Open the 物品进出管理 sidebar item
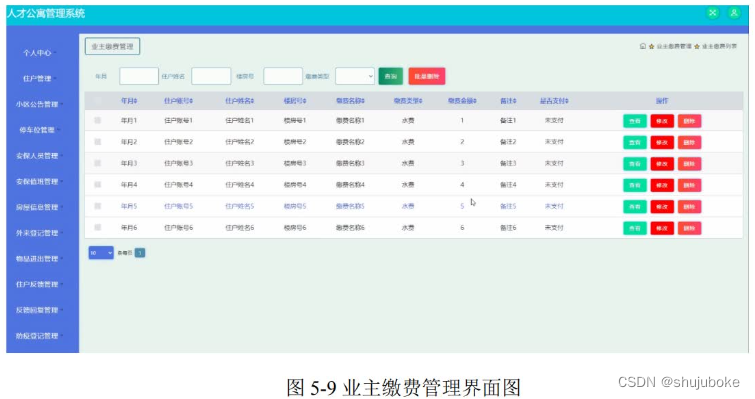 (x=39, y=258)
